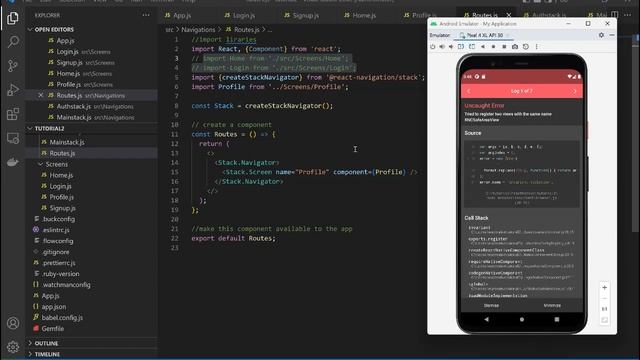
Task: Click the emulator toolbar back triangle icon
Action: click(x=483, y=47)
